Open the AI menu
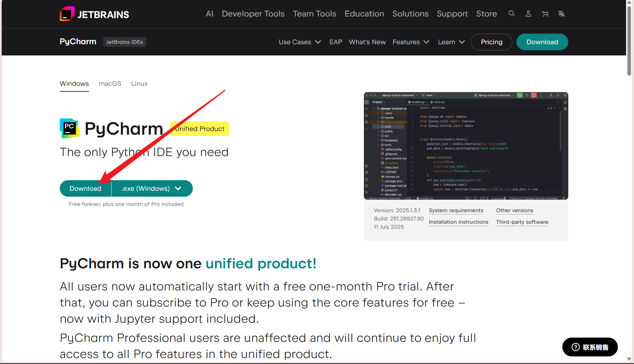The image size is (634, 364). pos(209,14)
